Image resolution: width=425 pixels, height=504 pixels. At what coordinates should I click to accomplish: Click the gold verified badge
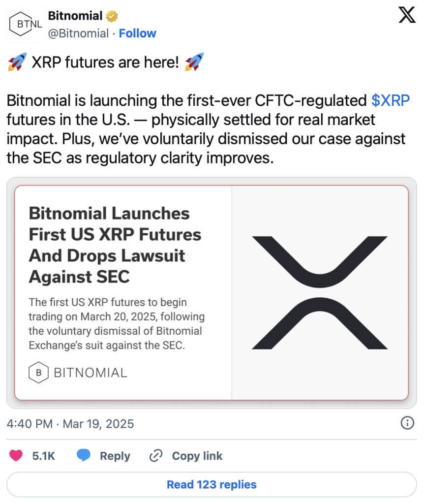[x=112, y=16]
